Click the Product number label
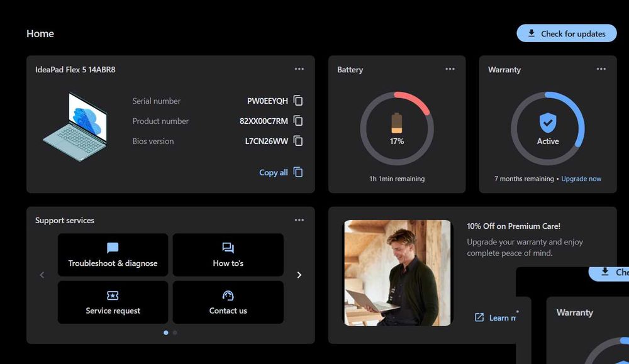The height and width of the screenshot is (364, 629). coord(160,121)
